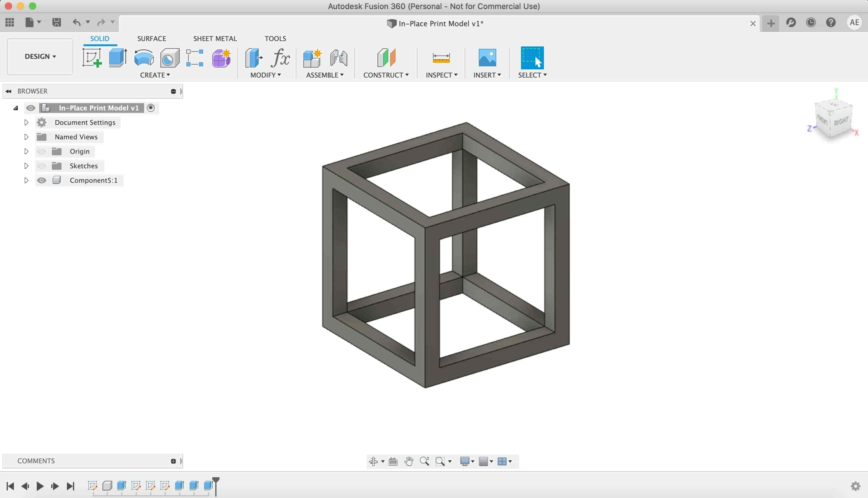The height and width of the screenshot is (498, 868).
Task: Switch to the SOLID tab
Action: 100,39
